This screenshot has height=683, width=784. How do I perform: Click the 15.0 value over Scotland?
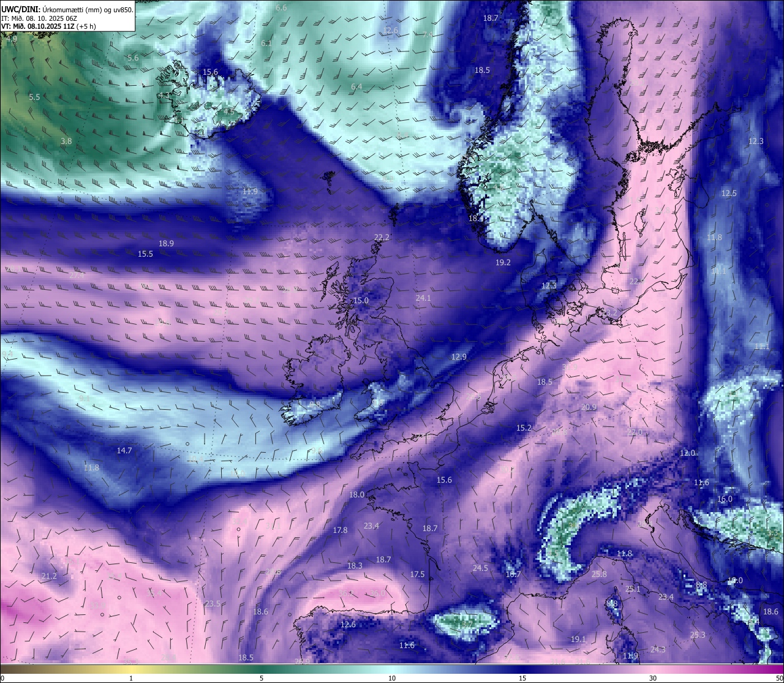click(x=361, y=300)
